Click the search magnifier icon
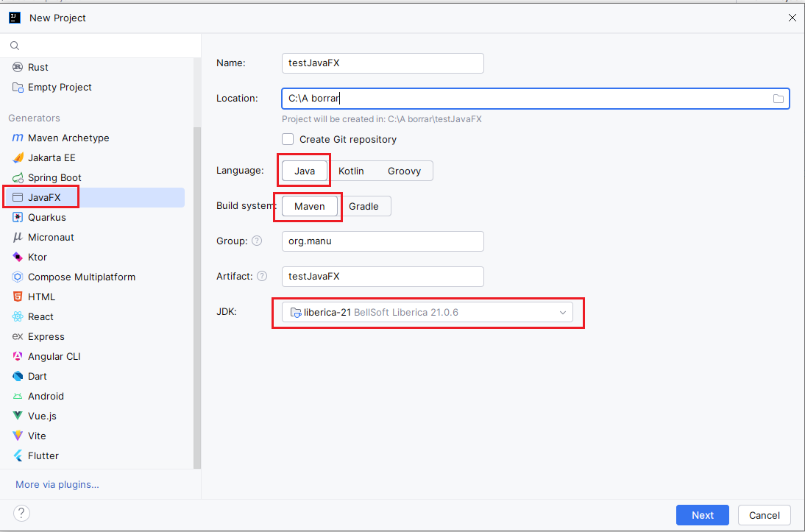 point(15,46)
